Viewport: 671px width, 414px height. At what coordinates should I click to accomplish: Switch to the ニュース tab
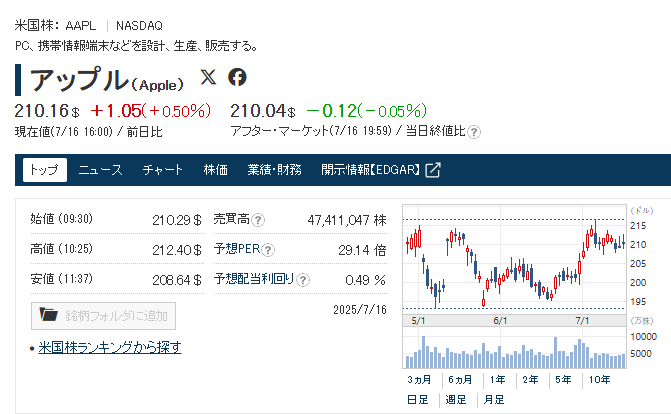101,170
